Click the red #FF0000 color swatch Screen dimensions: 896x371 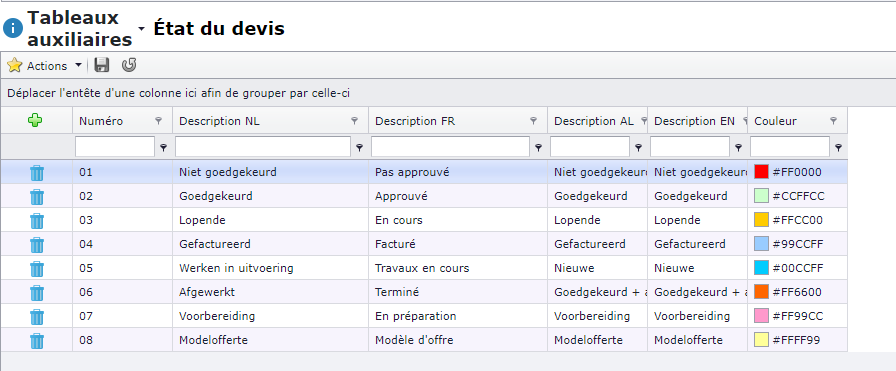tap(761, 171)
